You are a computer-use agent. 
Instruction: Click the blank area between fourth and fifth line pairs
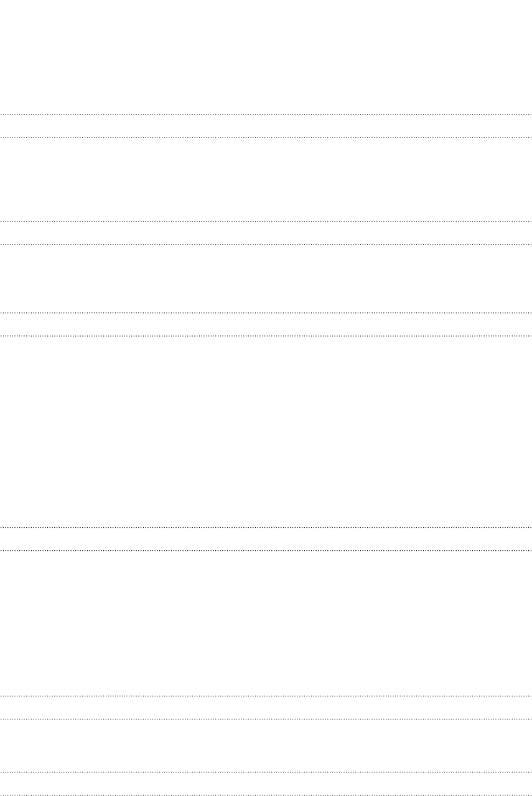266,623
